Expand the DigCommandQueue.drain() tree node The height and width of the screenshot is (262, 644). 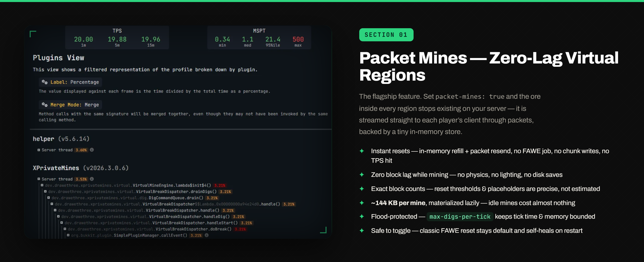tap(49, 198)
